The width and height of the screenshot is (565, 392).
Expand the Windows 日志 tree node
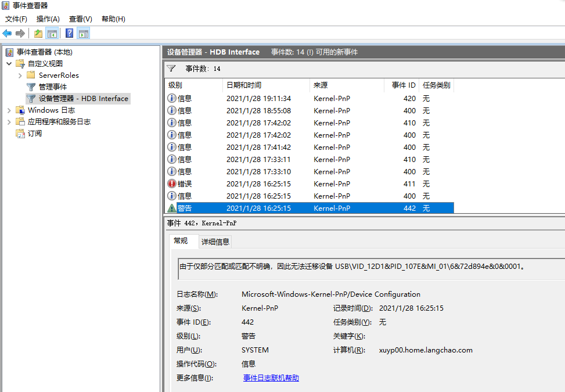[x=9, y=110]
